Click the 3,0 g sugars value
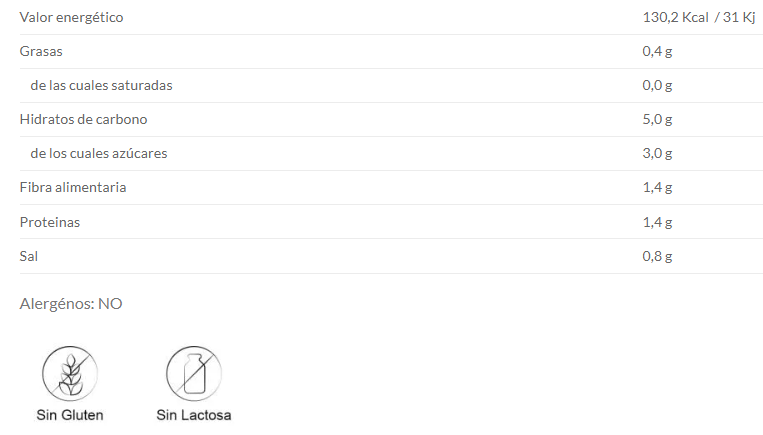 point(657,153)
